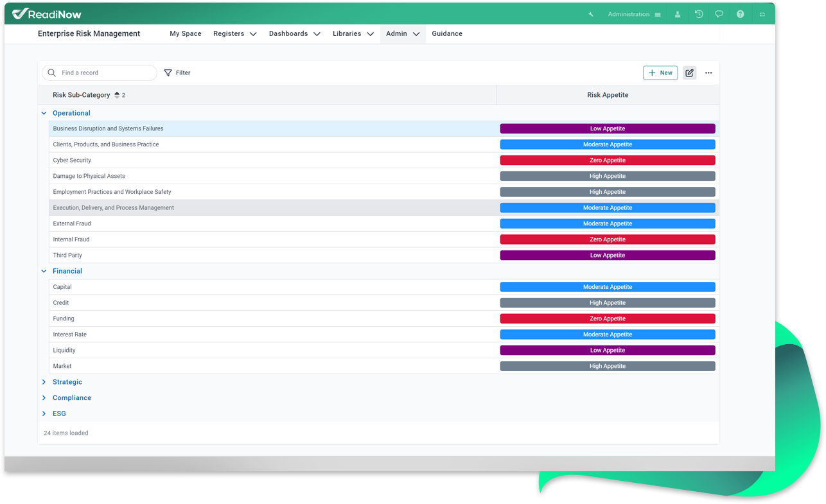The height and width of the screenshot is (504, 826).
Task: Open the Registers dropdown menu
Action: tap(235, 33)
